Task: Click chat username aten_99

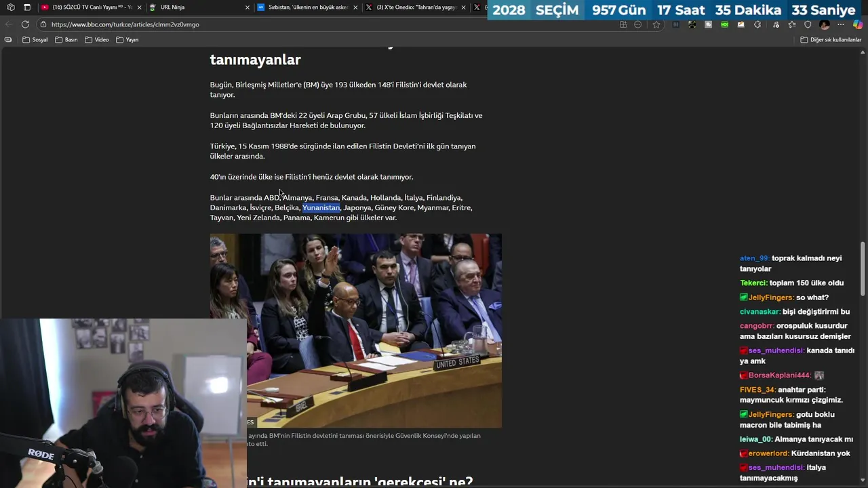Action: (754, 258)
